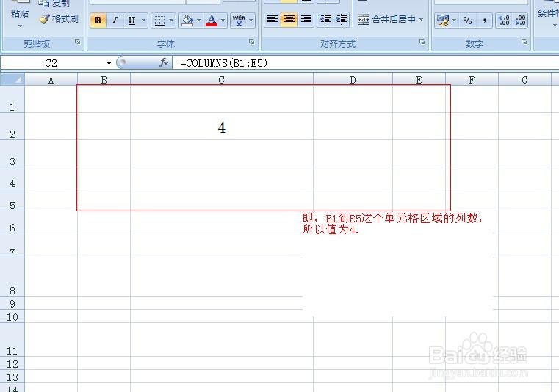Select row 3 header

12,154
